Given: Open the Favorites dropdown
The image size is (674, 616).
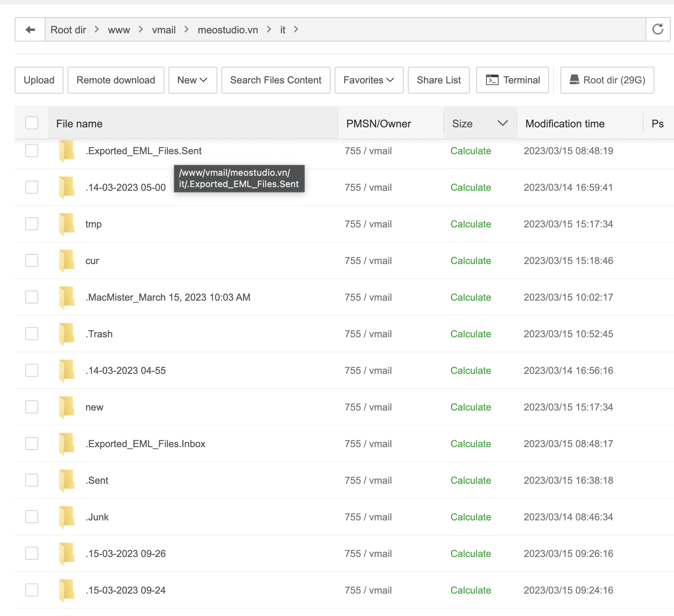Looking at the screenshot, I should [x=369, y=80].
